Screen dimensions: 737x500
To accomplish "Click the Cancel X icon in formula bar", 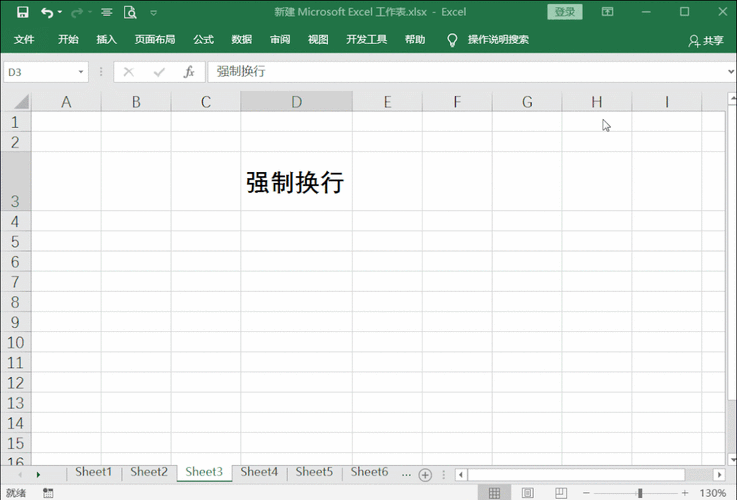I will [128, 72].
